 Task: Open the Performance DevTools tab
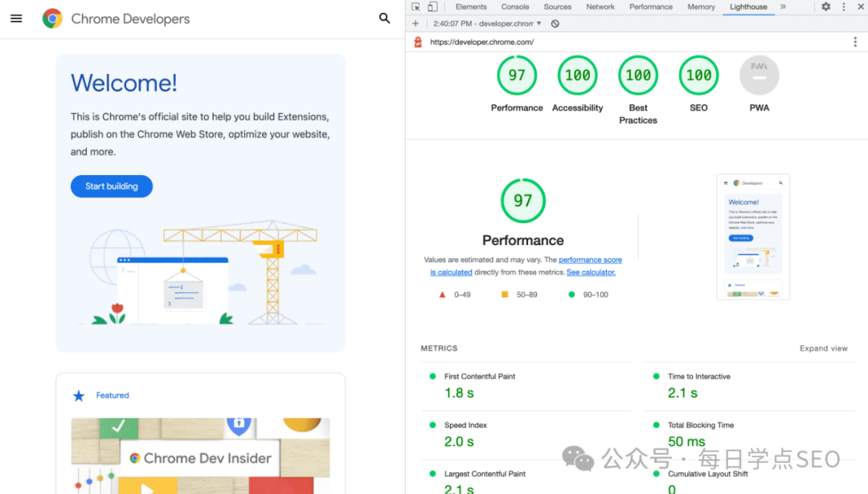point(650,6)
